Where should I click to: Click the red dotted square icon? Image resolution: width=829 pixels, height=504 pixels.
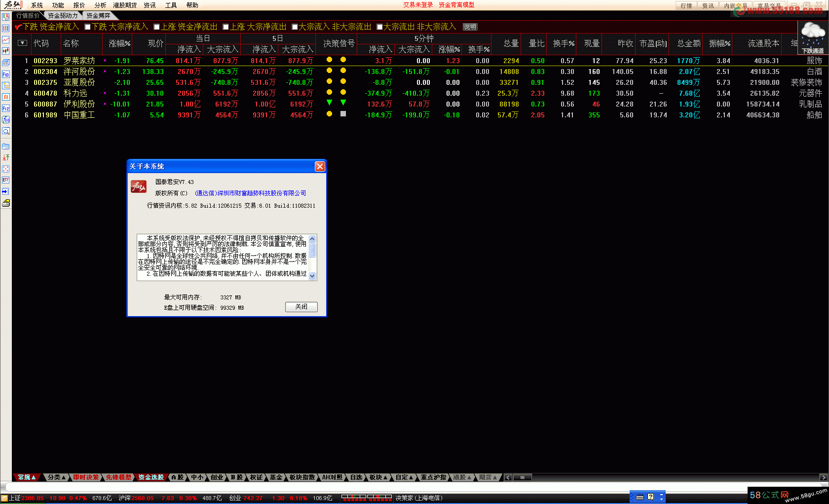click(x=6, y=169)
